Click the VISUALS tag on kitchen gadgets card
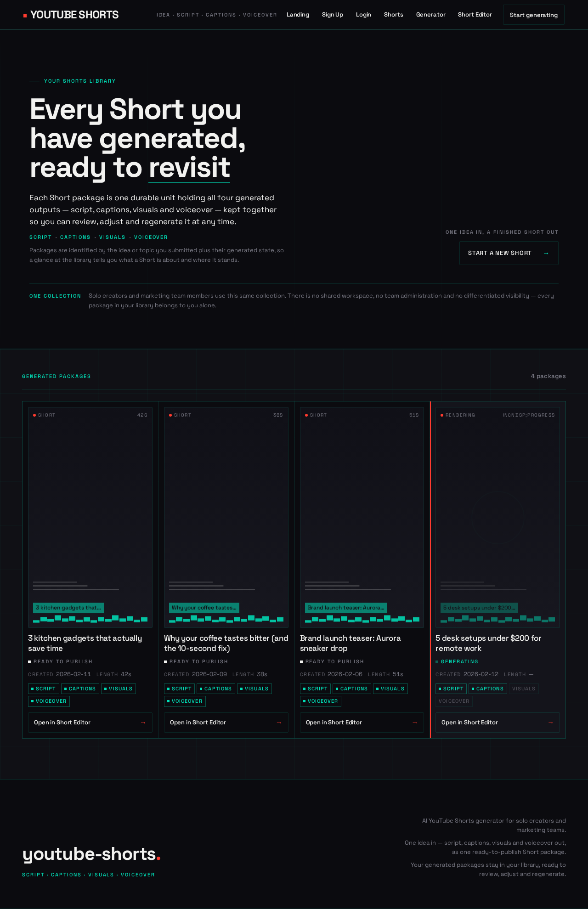 [x=119, y=689]
